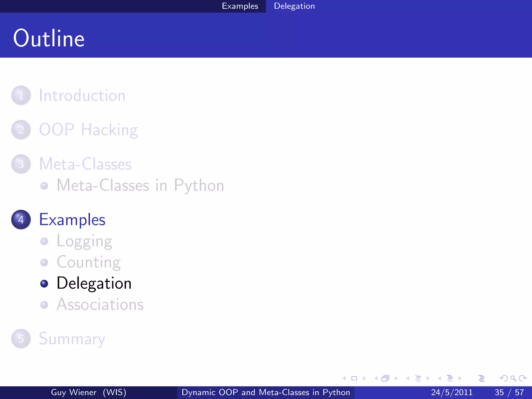Jump to the OOP Hacking section

pyautogui.click(x=88, y=130)
